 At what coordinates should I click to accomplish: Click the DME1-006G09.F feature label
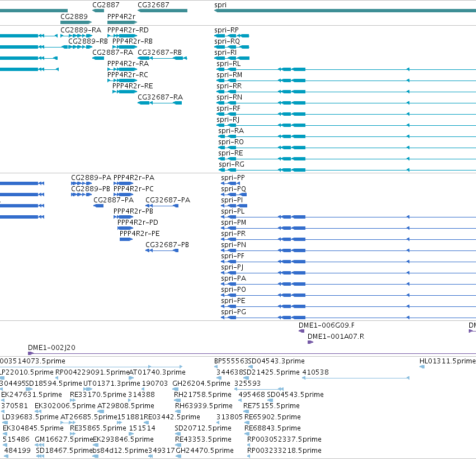coord(327,325)
